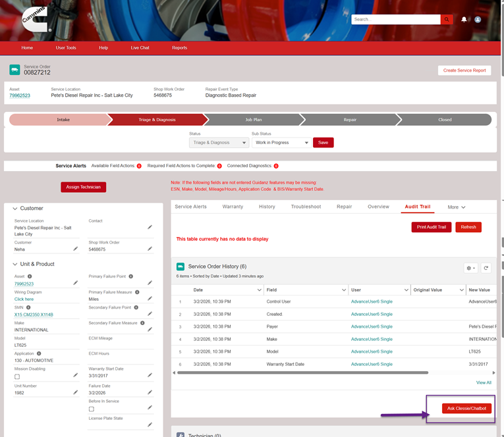Edit the Customer field pencil icon

pyautogui.click(x=75, y=249)
